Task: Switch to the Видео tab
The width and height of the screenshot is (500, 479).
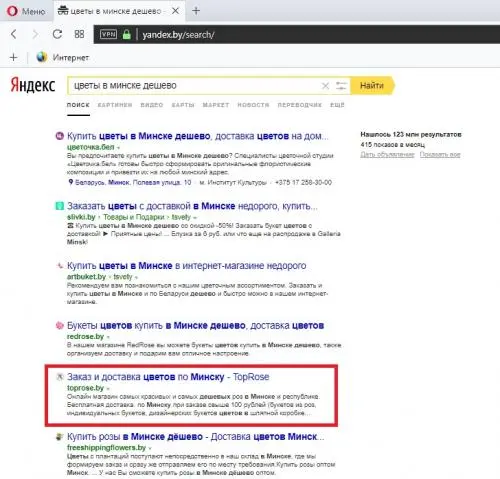Action: [x=152, y=105]
